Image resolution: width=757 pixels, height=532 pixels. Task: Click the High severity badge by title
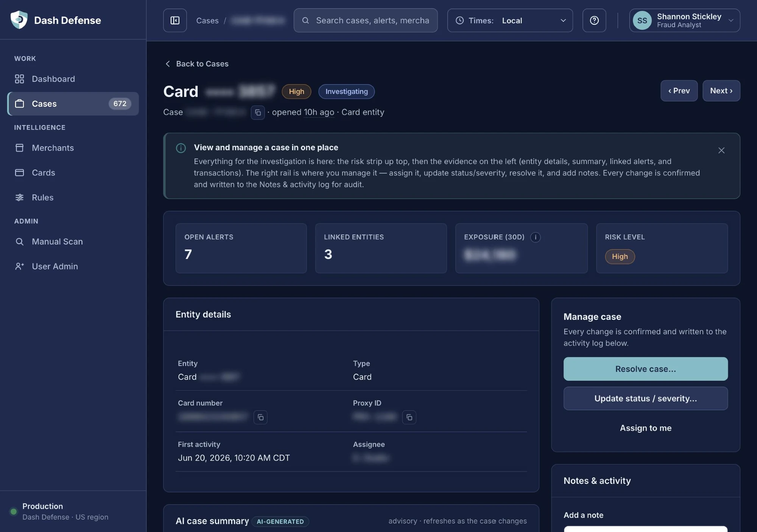[296, 92]
